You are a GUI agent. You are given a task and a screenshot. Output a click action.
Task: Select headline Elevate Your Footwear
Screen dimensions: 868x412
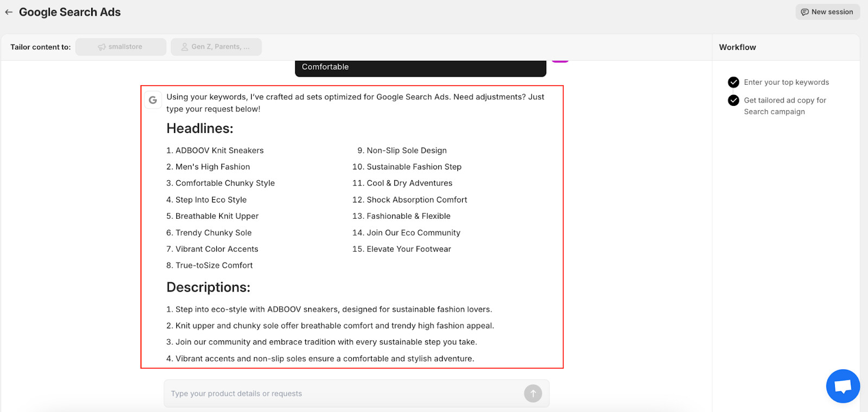coord(409,249)
